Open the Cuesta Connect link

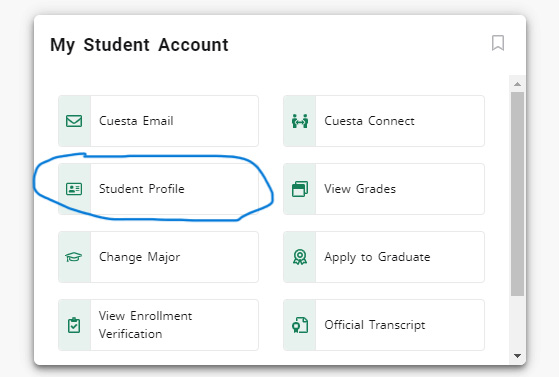384,121
